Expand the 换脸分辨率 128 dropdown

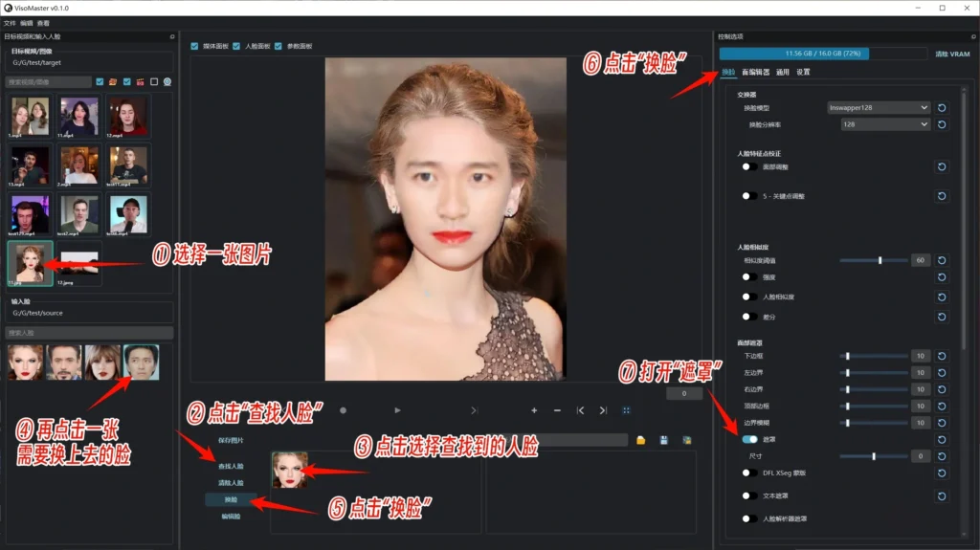[884, 124]
